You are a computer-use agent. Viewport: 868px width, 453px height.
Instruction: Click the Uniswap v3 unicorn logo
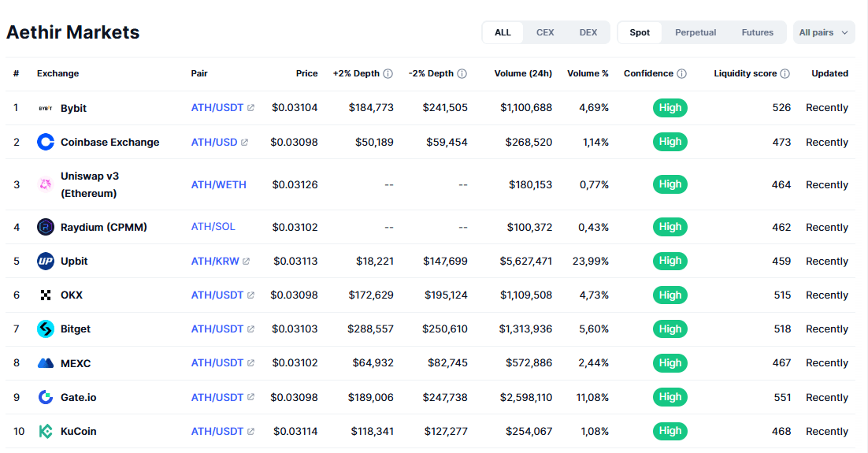click(46, 184)
